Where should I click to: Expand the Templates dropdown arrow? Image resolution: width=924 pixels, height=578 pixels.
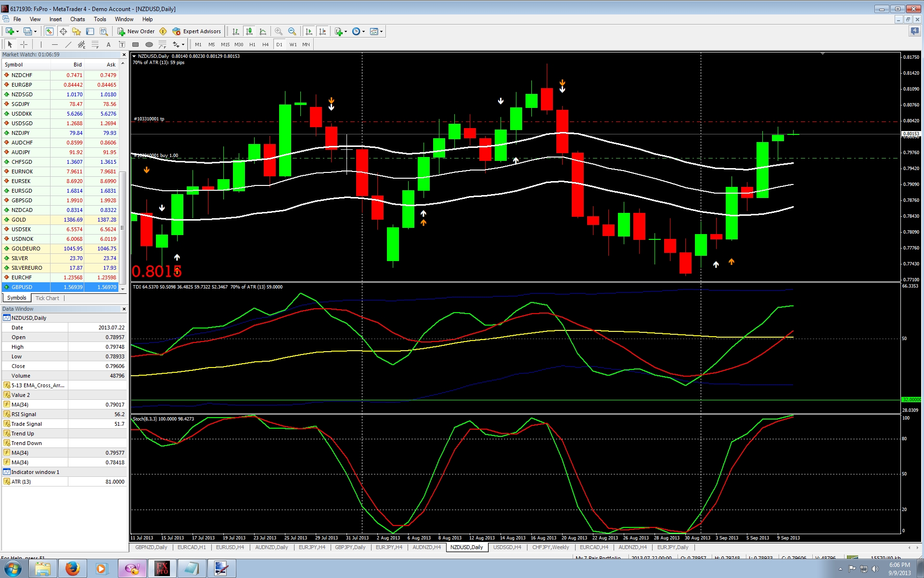pyautogui.click(x=382, y=31)
